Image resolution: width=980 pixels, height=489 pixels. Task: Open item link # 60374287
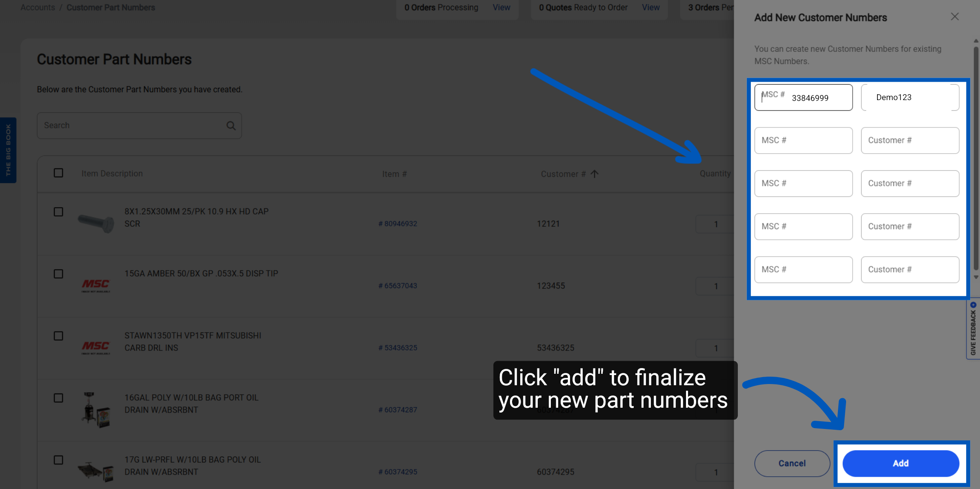pyautogui.click(x=398, y=410)
